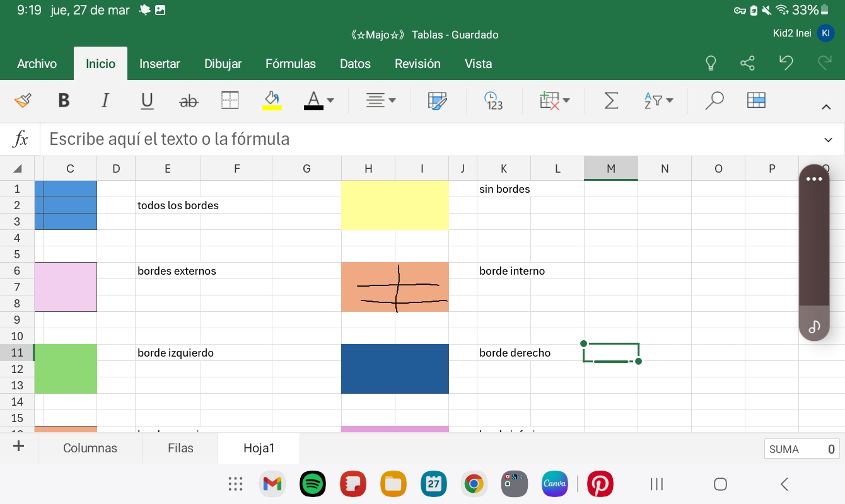The image size is (845, 504).
Task: Expand the formula bar chevron
Action: coord(827,139)
